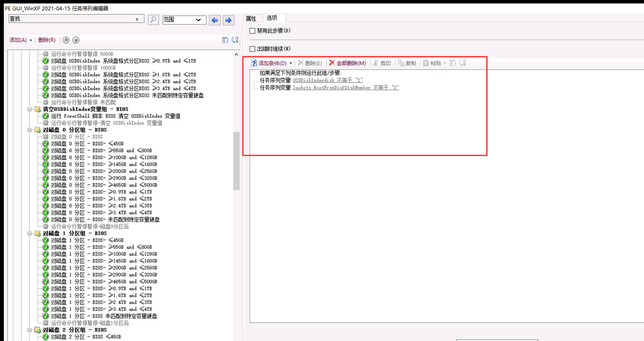The image size is (644, 341).
Task: Tick the 出错时继续(N) checkbox
Action: 253,49
